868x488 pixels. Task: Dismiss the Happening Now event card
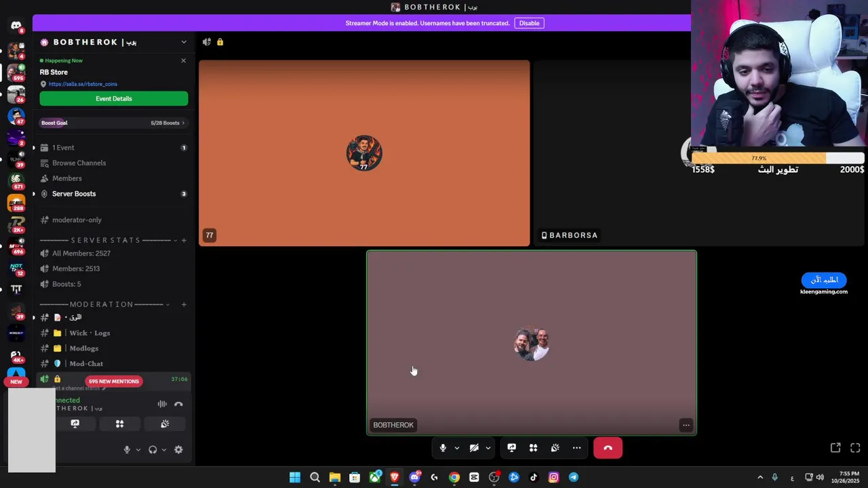(183, 60)
